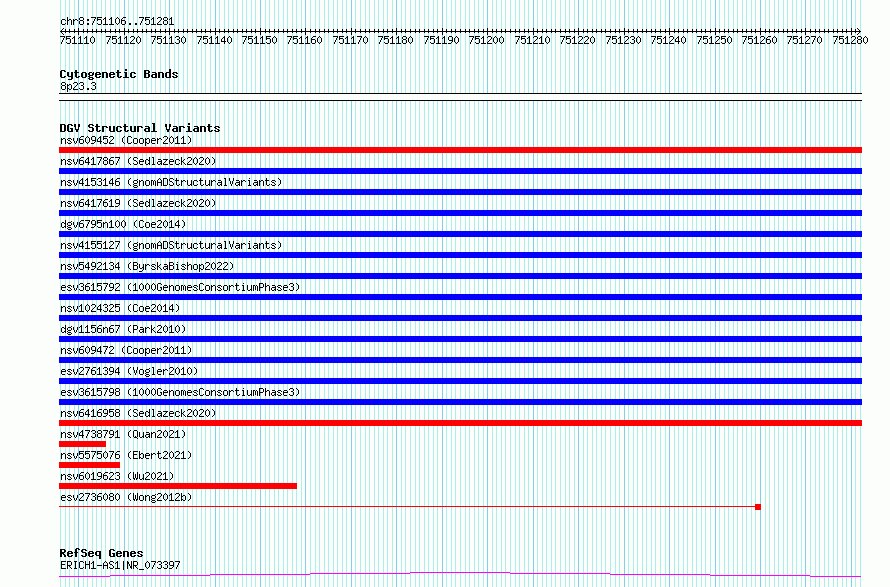Click blue bar under dgv6795n100
Screen dimensions: 890x587
pyautogui.click(x=460, y=234)
